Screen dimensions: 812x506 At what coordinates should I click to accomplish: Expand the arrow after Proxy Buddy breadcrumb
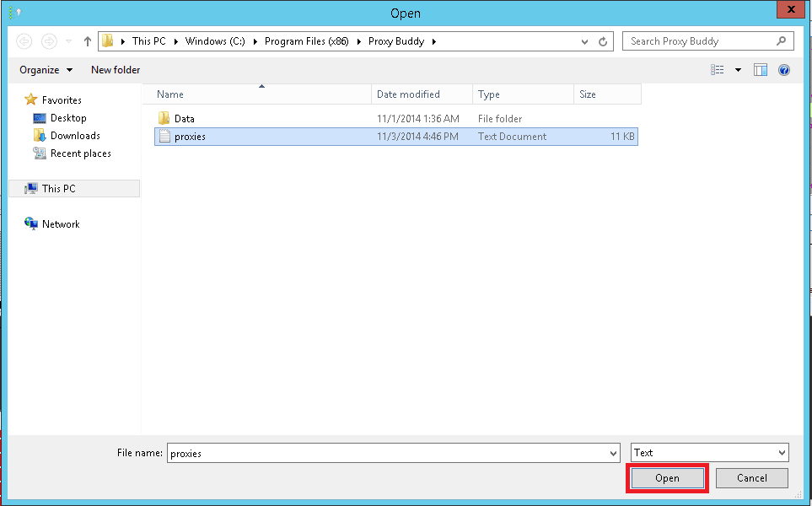[434, 41]
